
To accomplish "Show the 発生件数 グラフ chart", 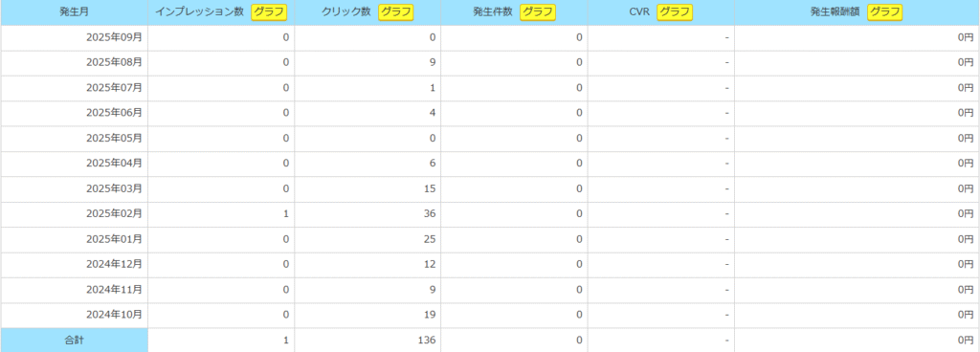I will (538, 11).
